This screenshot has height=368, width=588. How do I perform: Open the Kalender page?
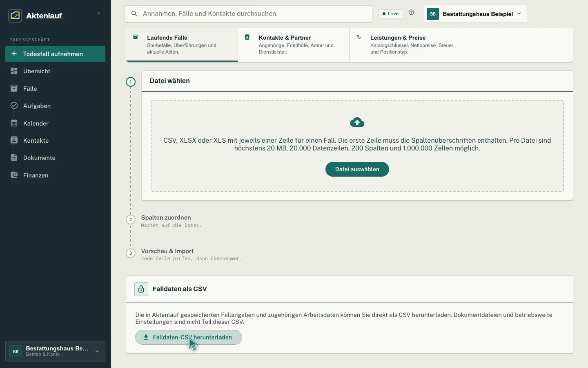tap(55, 123)
